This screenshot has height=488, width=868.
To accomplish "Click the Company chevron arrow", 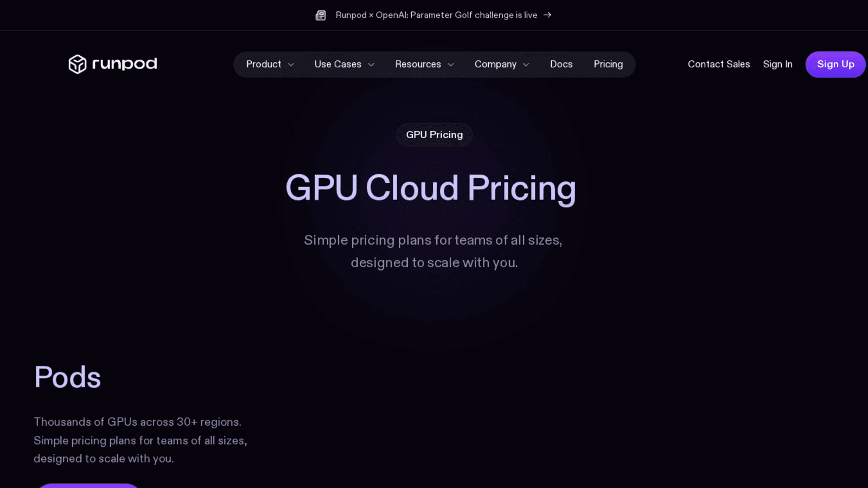I will (526, 65).
